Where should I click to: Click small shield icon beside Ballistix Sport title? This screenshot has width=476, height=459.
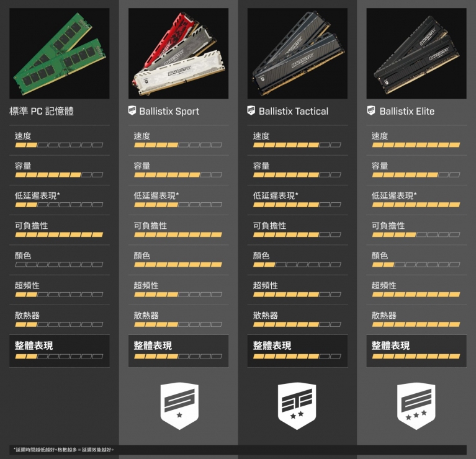(x=132, y=110)
